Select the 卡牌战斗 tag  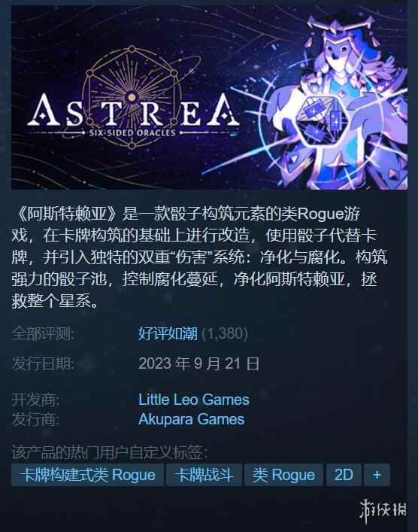coord(204,475)
